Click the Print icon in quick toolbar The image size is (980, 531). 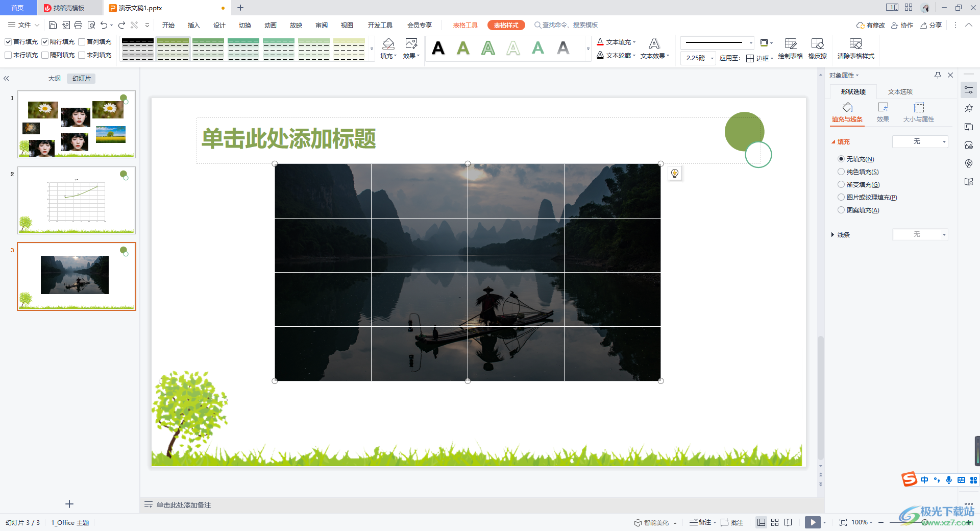click(x=78, y=25)
